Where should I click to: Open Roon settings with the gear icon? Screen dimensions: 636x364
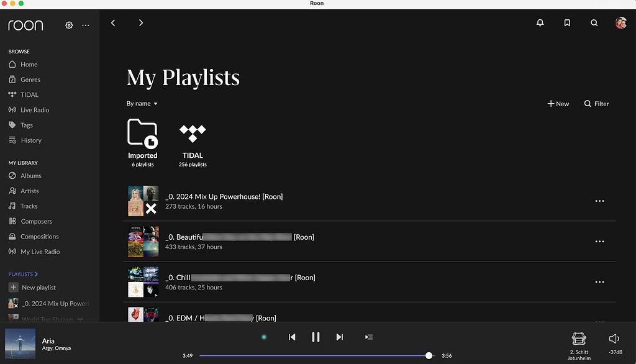68,25
